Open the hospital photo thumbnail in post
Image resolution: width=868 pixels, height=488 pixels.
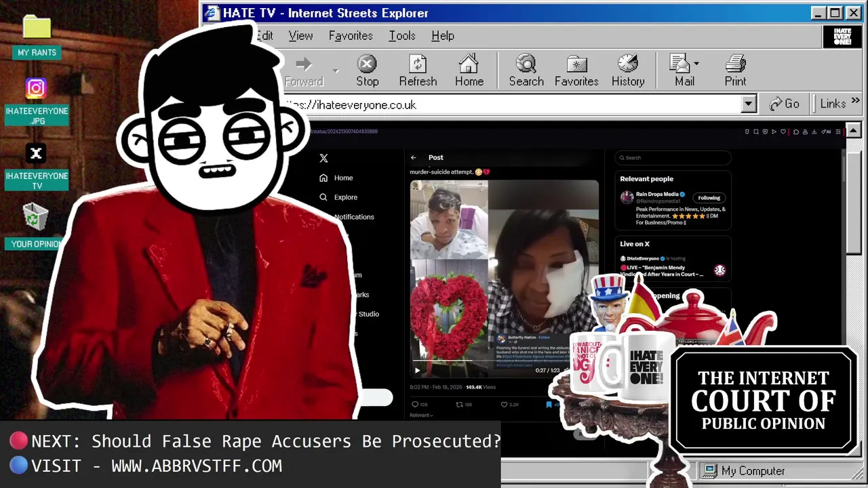[449, 219]
